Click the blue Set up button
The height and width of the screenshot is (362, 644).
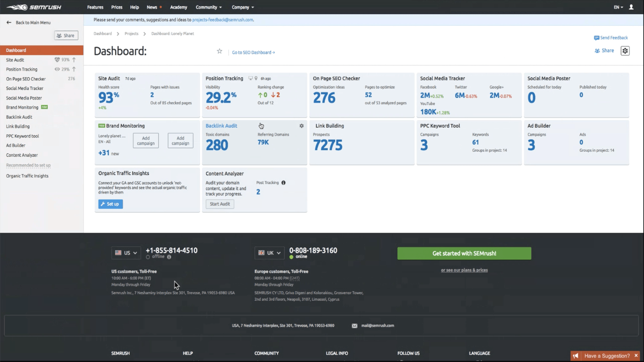coord(111,204)
